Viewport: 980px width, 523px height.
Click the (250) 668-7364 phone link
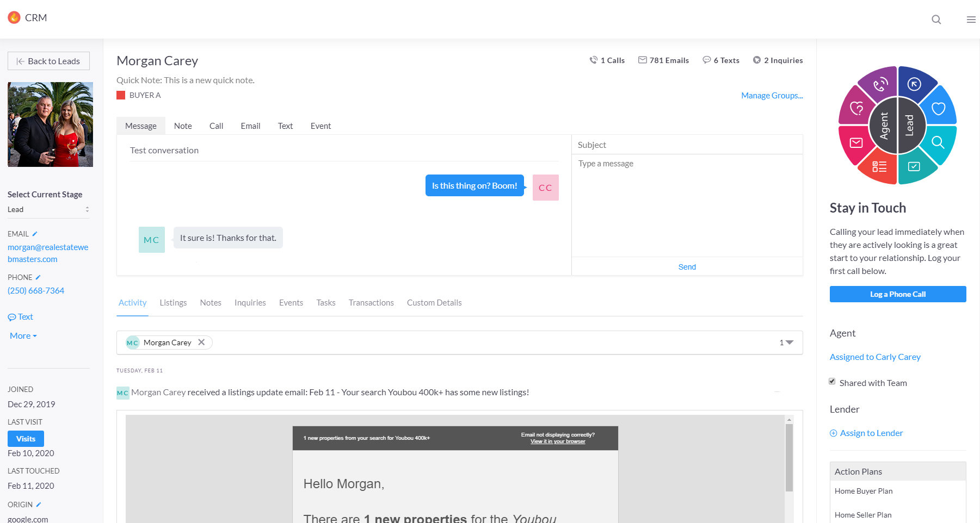36,291
